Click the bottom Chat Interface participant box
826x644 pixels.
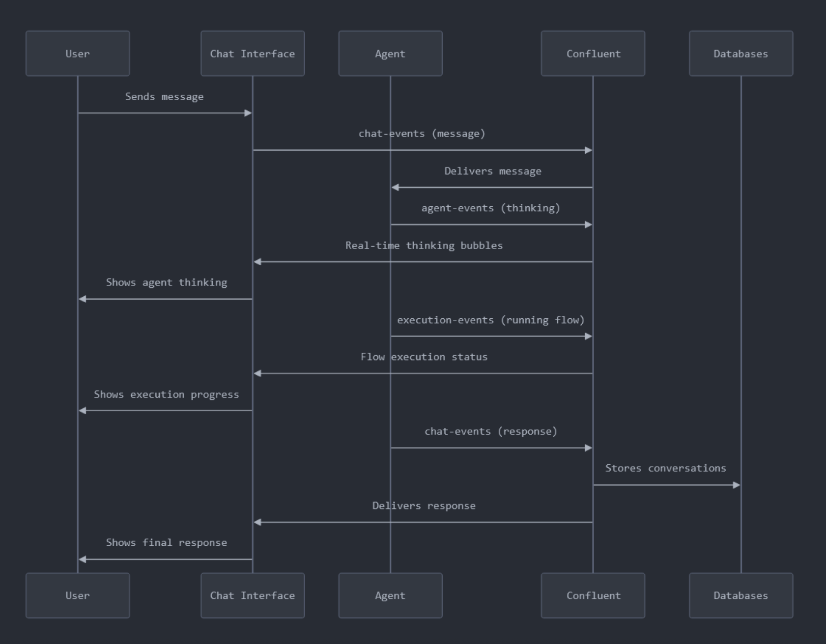(253, 595)
